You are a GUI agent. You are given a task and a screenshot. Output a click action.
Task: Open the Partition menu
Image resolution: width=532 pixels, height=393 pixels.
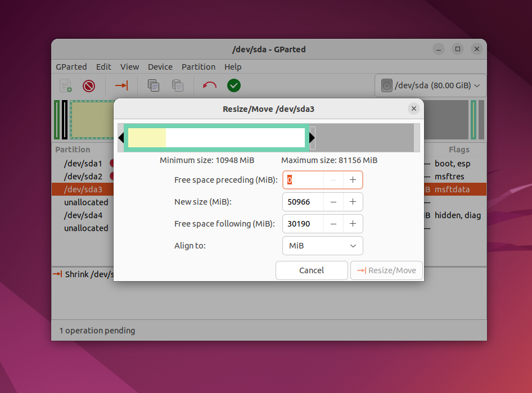pyautogui.click(x=199, y=67)
